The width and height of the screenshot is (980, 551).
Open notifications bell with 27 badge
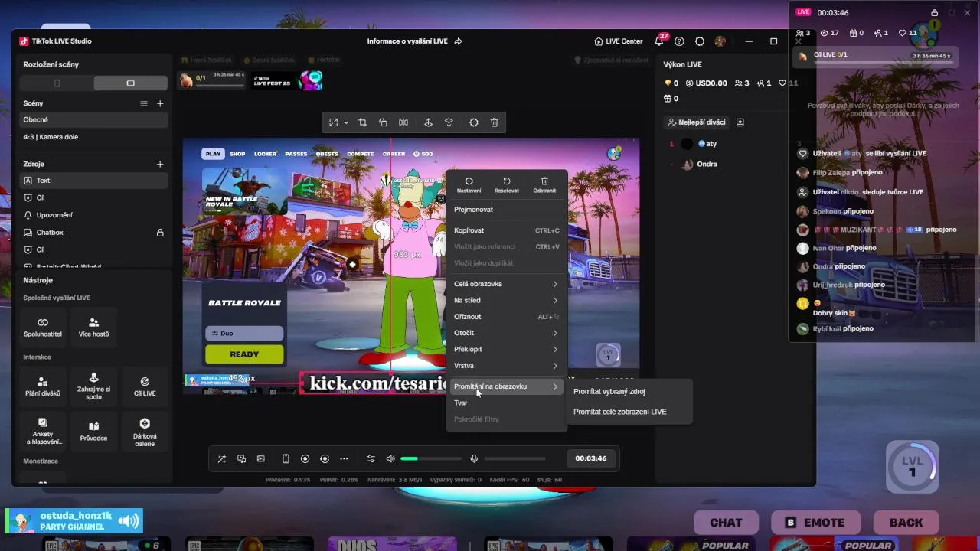(660, 41)
